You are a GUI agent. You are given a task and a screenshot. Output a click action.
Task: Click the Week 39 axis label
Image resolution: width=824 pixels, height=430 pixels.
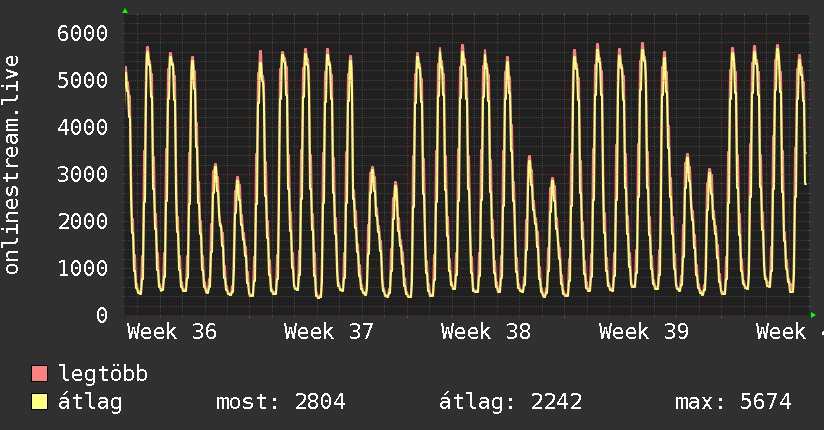(x=644, y=332)
